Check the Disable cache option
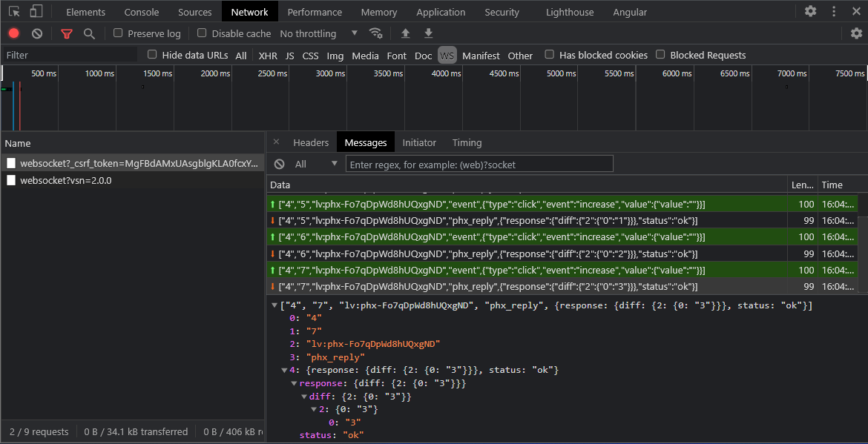 (x=201, y=33)
